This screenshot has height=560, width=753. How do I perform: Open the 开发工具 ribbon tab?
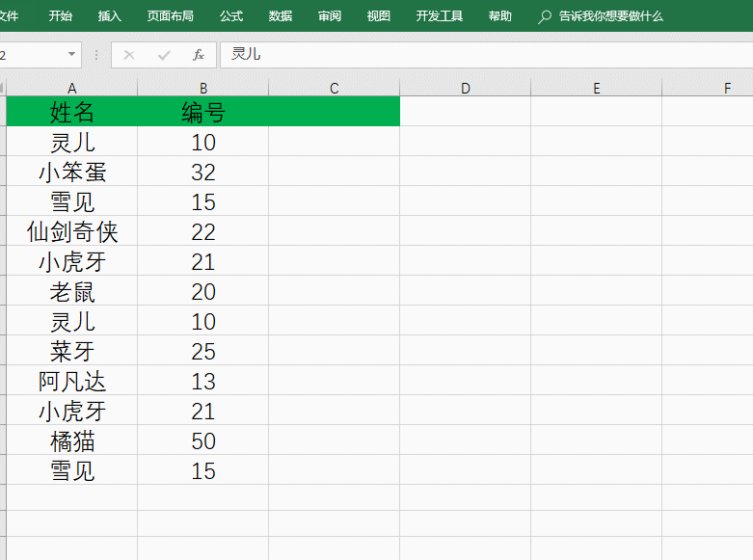[440, 16]
